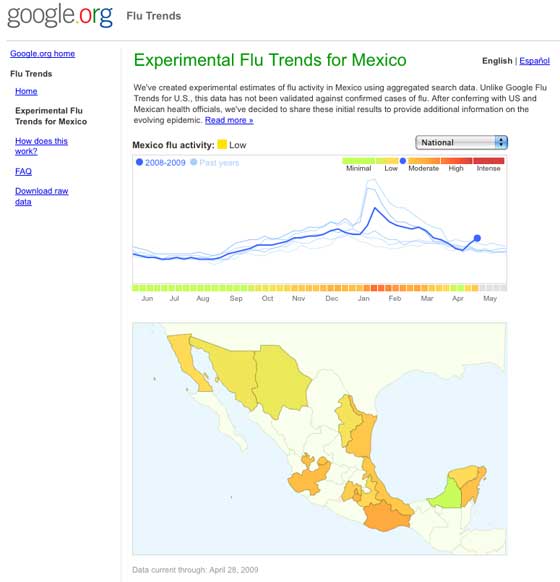Click the Read more link
The width and height of the screenshot is (560, 582).
(x=229, y=120)
